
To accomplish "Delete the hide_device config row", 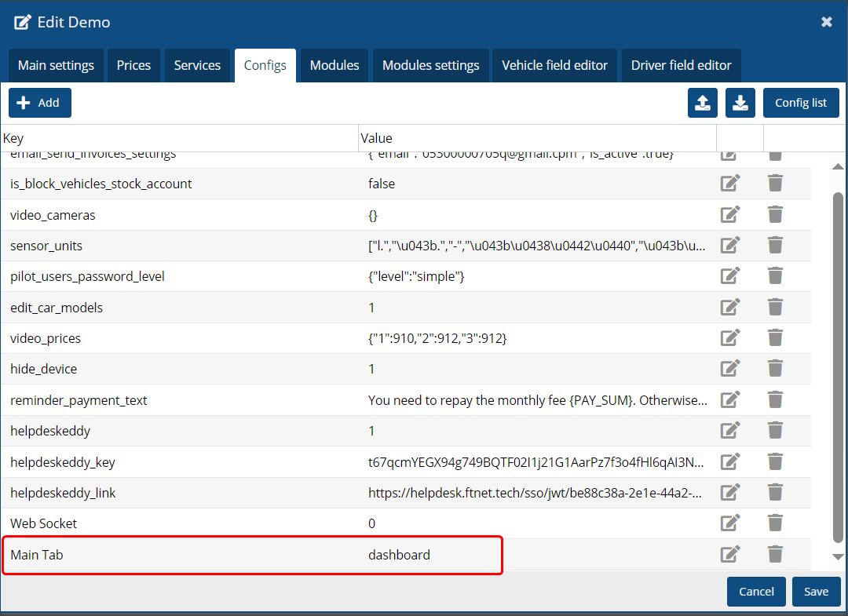I will 775,369.
